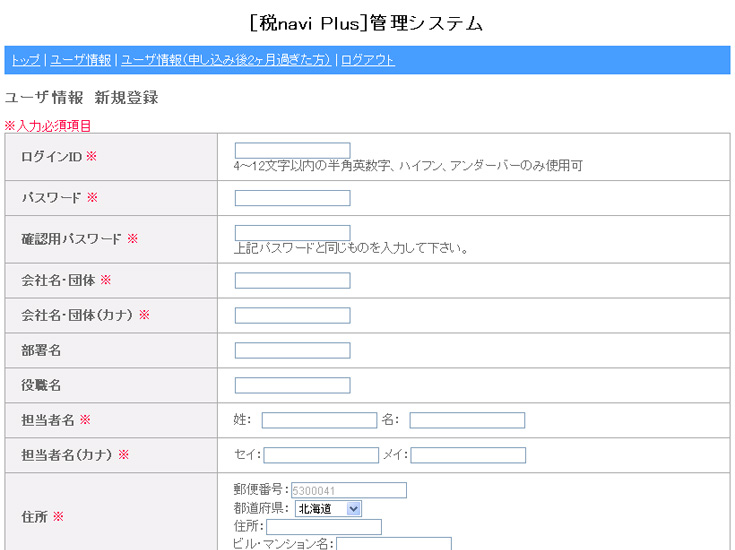Click the パスワード input field
Screen dimensions: 735x550
(292, 198)
